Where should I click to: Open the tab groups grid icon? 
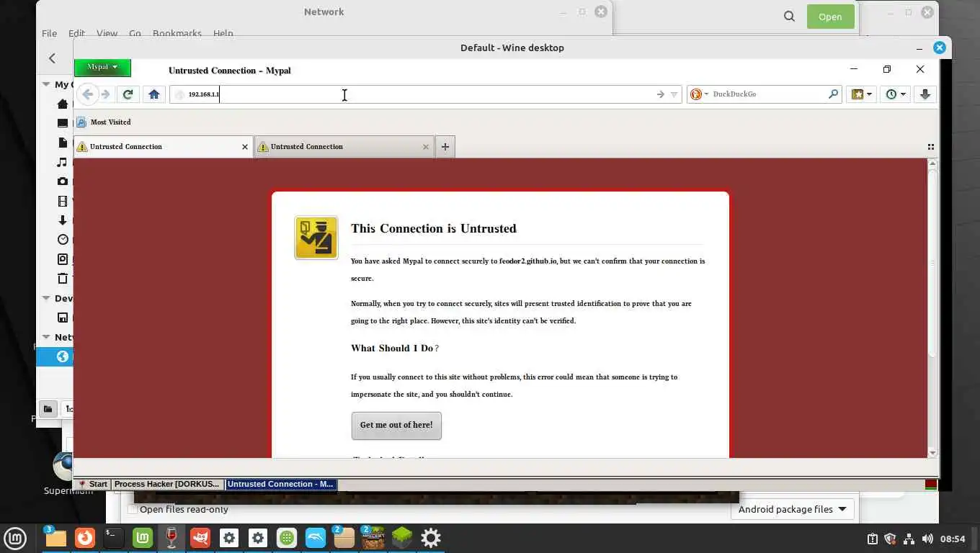coord(931,147)
